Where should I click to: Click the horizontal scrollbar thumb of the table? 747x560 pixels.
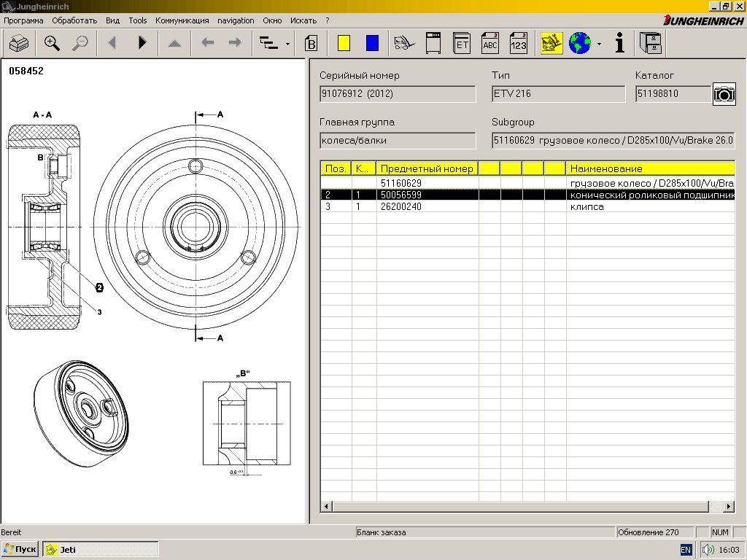[x=521, y=506]
